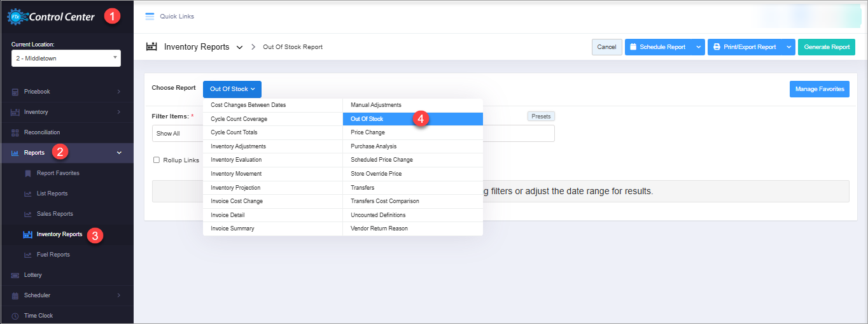Choose Purchase Analysis report option
This screenshot has height=324, width=868.
374,146
